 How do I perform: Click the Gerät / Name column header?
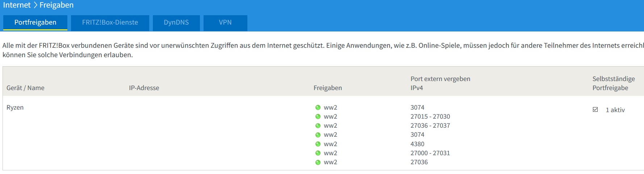click(x=25, y=88)
